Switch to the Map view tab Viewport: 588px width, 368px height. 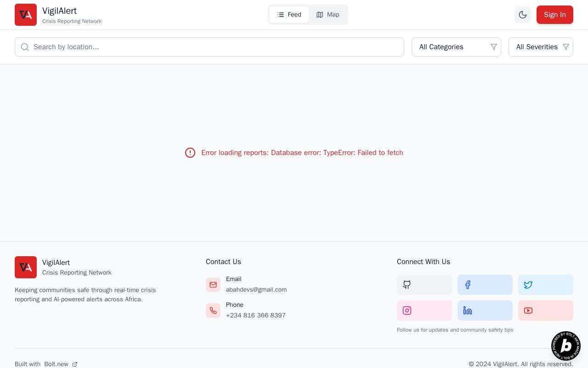tap(328, 15)
